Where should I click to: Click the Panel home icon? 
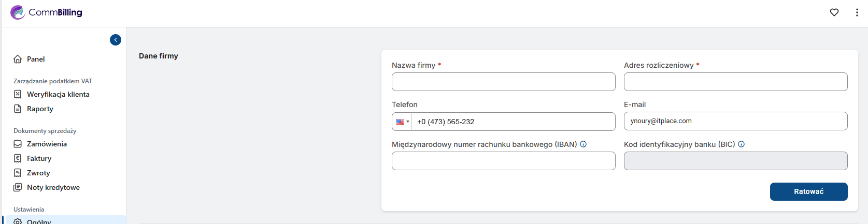coord(18,59)
